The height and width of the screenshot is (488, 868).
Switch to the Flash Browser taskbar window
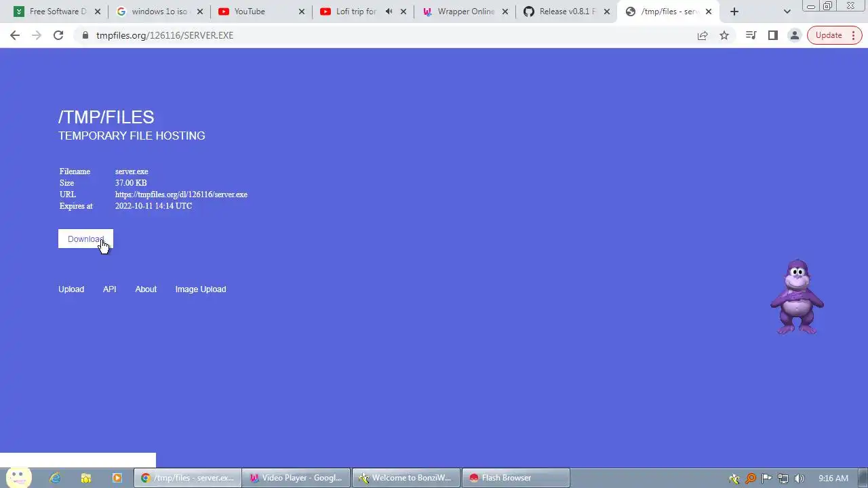tap(516, 478)
